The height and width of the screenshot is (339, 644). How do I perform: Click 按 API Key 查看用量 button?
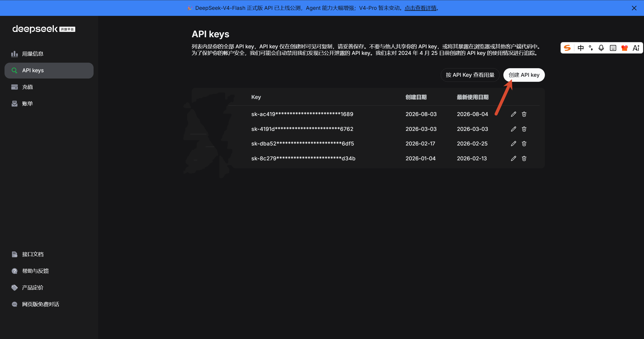coord(470,75)
